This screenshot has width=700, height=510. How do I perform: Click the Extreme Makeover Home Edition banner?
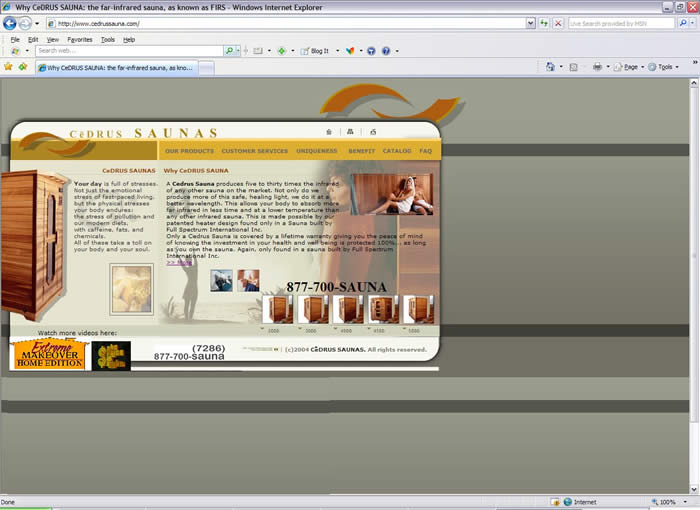point(50,354)
